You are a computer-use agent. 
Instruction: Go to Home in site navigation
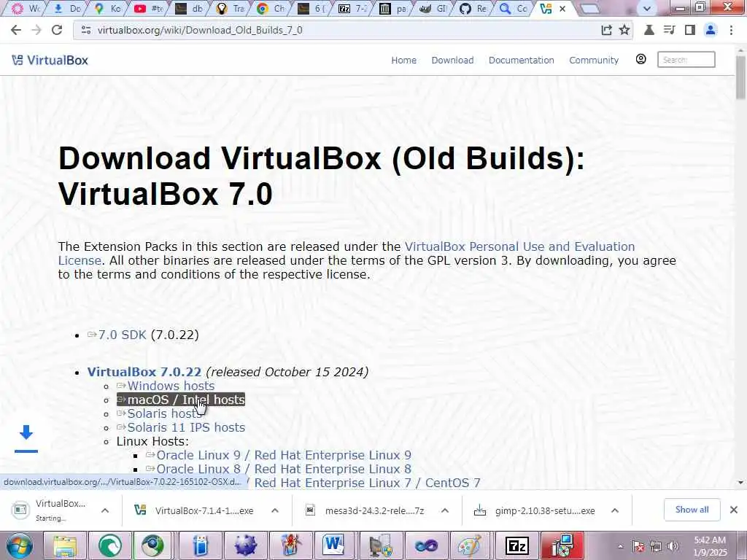click(x=403, y=60)
